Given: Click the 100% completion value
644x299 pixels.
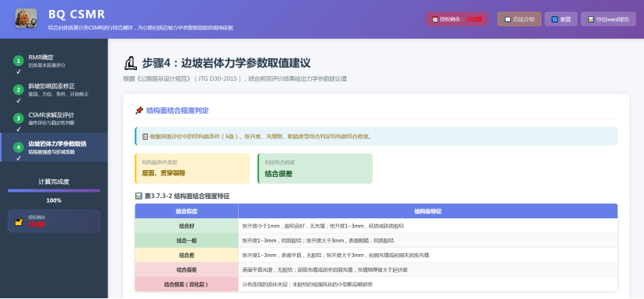Looking at the screenshot, I should tap(54, 200).
